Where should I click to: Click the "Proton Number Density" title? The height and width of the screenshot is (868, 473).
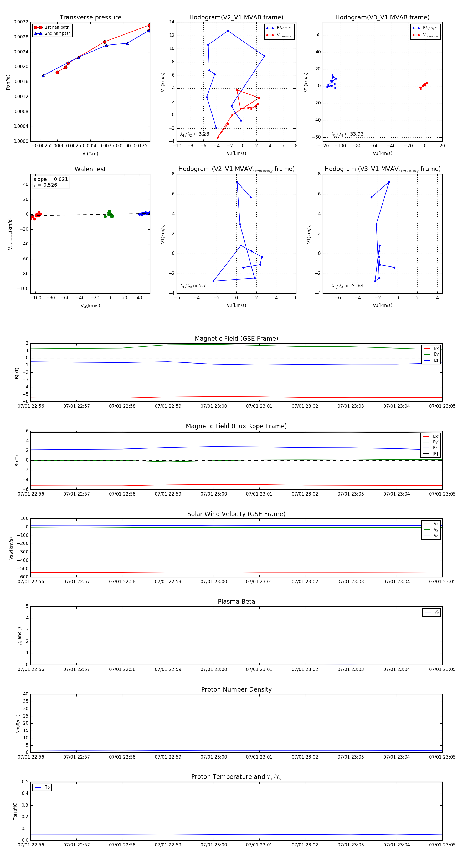coord(236,689)
